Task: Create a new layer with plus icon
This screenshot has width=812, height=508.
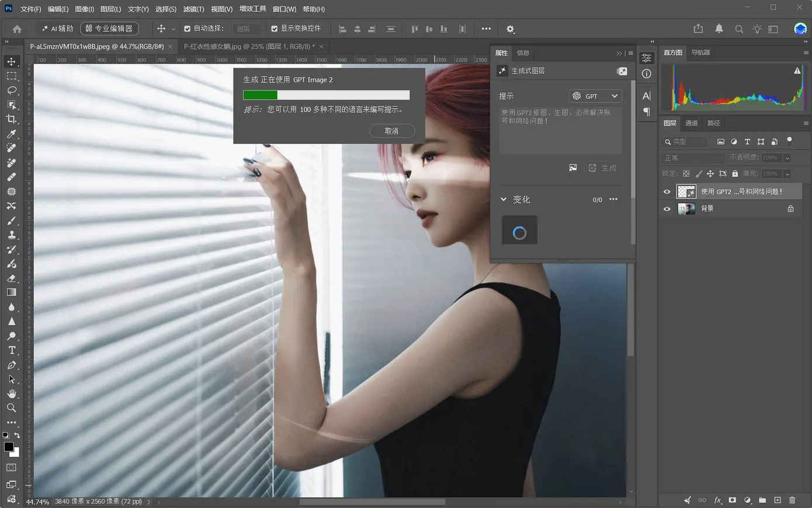Action: tap(777, 500)
